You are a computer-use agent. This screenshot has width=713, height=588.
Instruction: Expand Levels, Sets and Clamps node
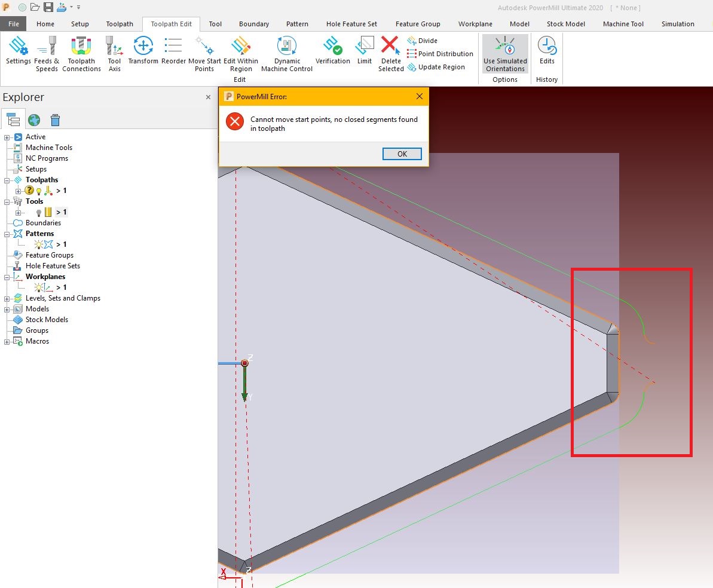tap(7, 299)
